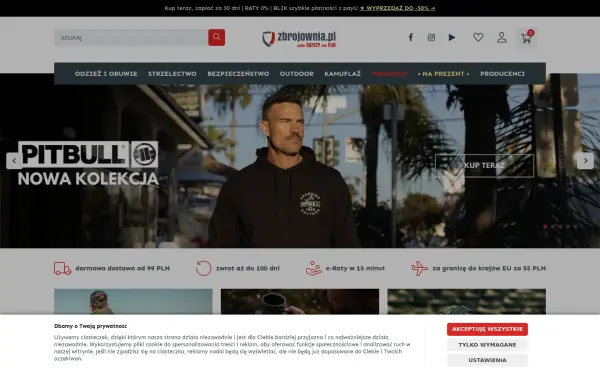Click TYLKO WYMAGANE cookie button
600x375 pixels.
pos(487,345)
